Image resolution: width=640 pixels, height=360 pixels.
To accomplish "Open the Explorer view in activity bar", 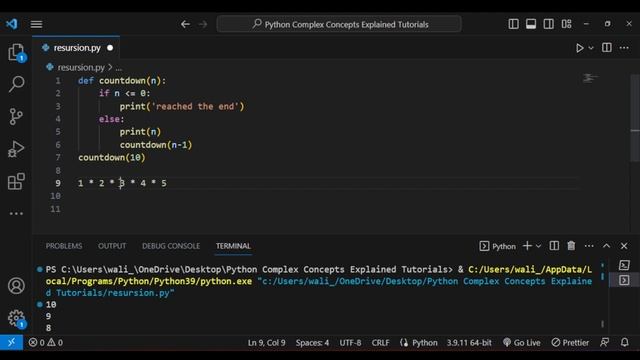I will click(16, 52).
